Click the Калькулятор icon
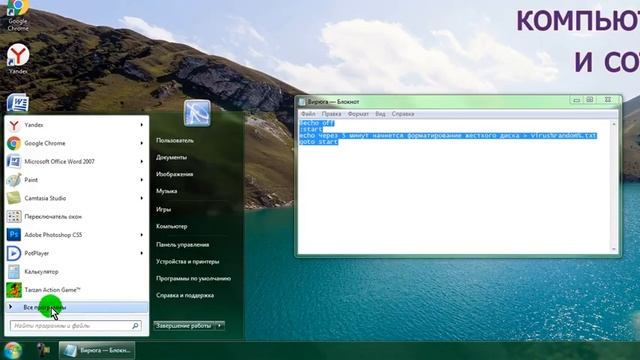The height and width of the screenshot is (360, 640). pyautogui.click(x=14, y=271)
